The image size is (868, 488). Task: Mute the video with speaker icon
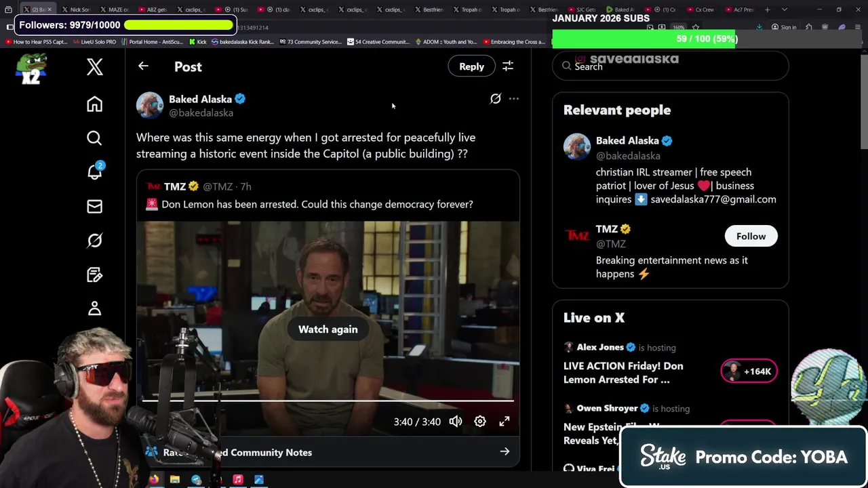[x=456, y=422]
